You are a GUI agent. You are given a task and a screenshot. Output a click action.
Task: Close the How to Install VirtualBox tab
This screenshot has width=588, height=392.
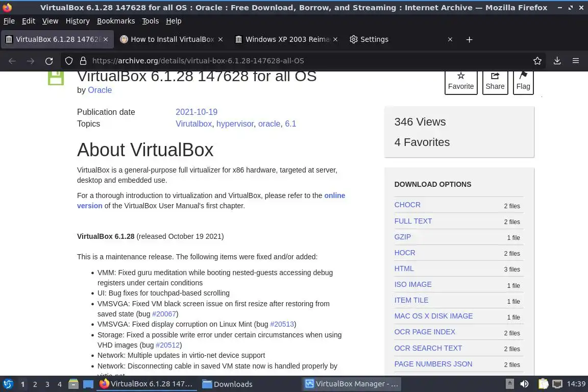[x=220, y=39]
